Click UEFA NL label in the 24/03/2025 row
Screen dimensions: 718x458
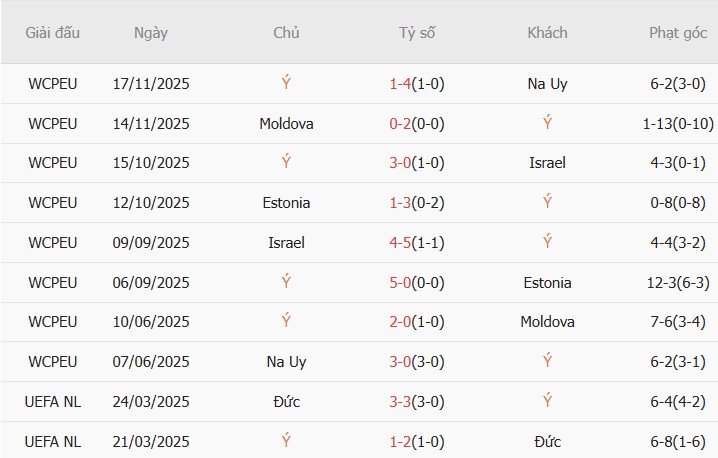(x=53, y=402)
